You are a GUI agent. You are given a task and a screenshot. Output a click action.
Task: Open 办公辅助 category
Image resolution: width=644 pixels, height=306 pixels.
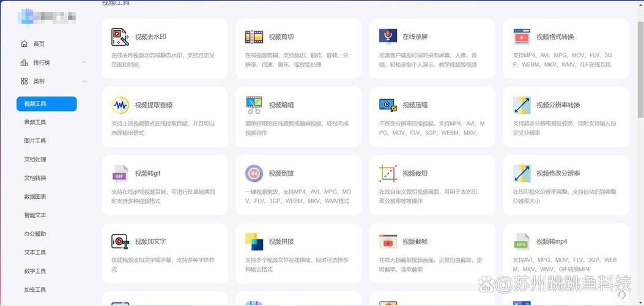tap(35, 234)
